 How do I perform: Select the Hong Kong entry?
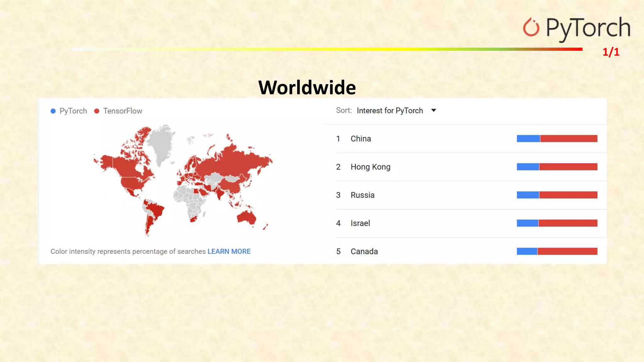370,167
